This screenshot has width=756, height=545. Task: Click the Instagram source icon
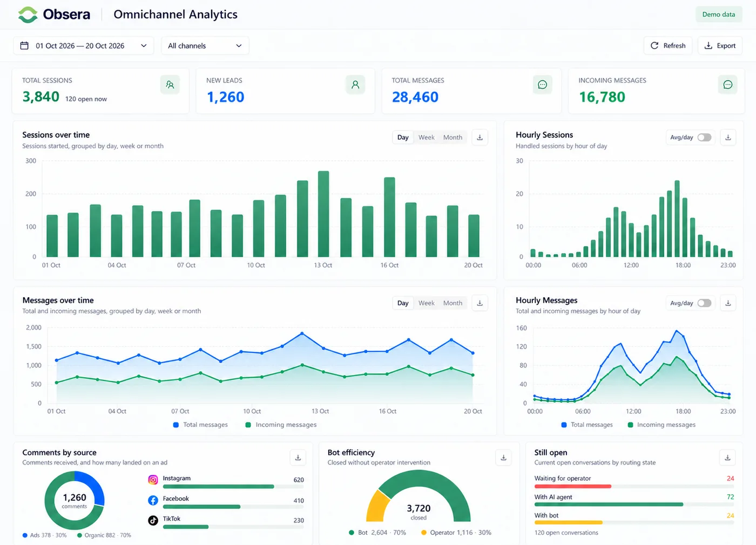point(153,480)
